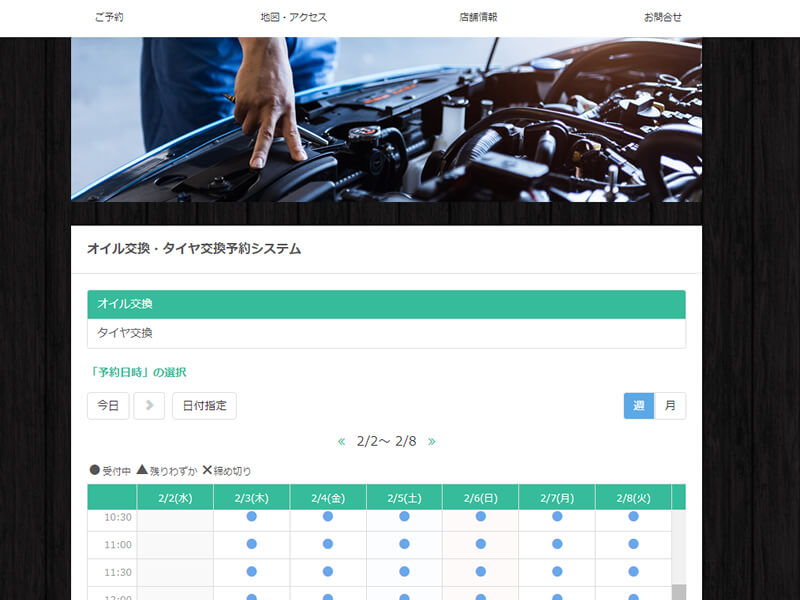This screenshot has width=800, height=600.
Task: Select the オイル交換 service option
Action: [386, 304]
